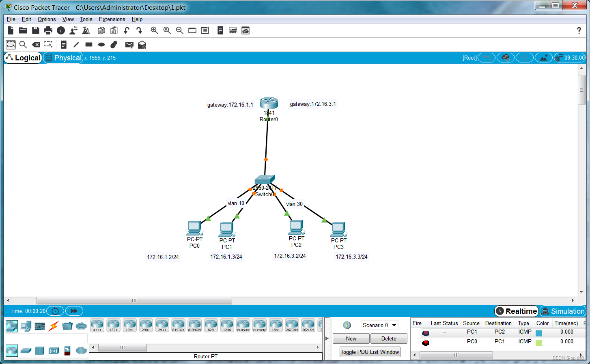Toggle to Realtime mode
Screen dimensions: 590x364
pyautogui.click(x=517, y=311)
